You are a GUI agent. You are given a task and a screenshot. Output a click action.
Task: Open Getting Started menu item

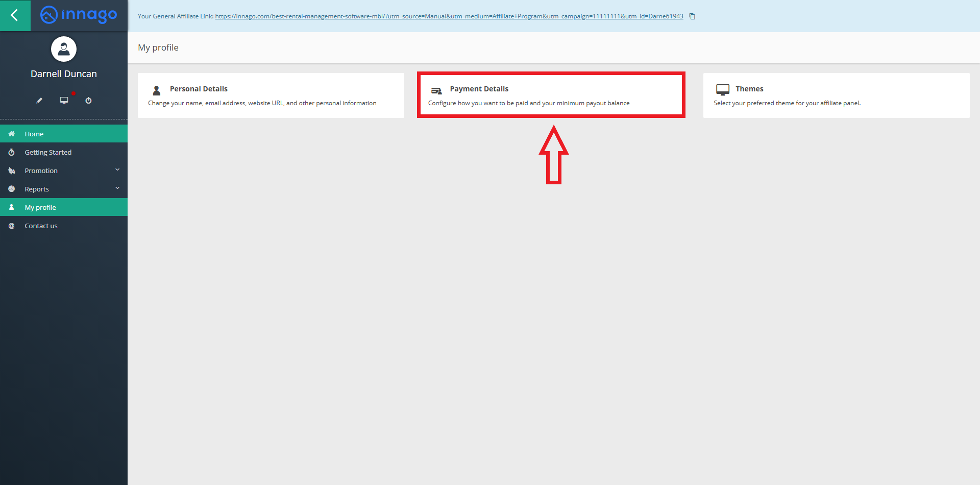pos(48,152)
